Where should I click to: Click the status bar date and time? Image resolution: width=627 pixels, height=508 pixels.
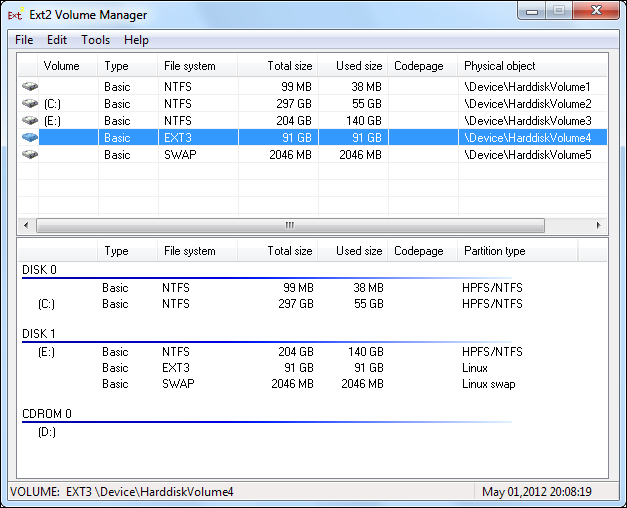pyautogui.click(x=537, y=492)
